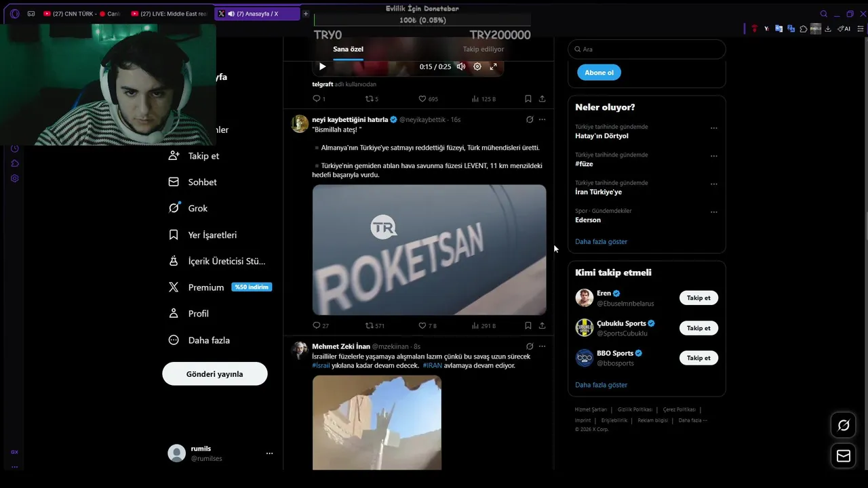
Task: Switch to the Sana özel tab
Action: 348,49
